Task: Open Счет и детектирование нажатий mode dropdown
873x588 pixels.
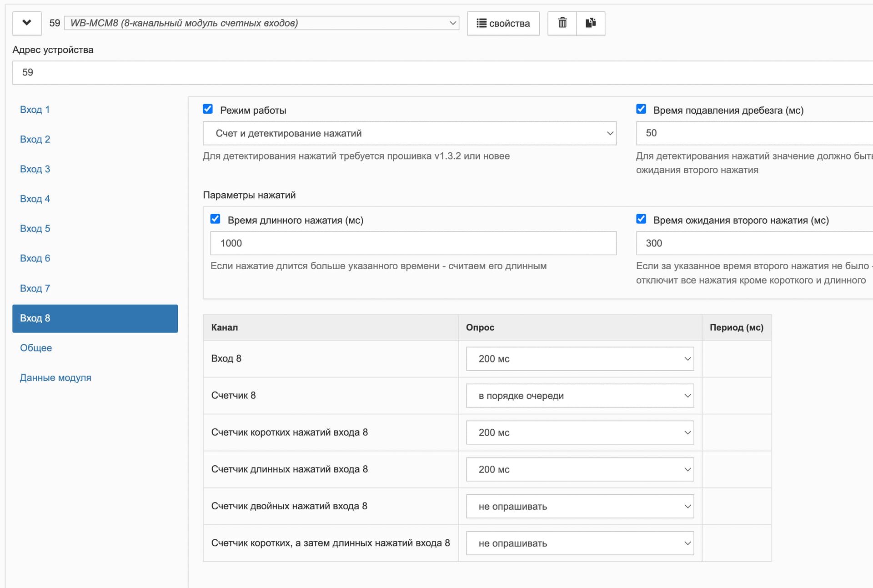Action: point(410,133)
